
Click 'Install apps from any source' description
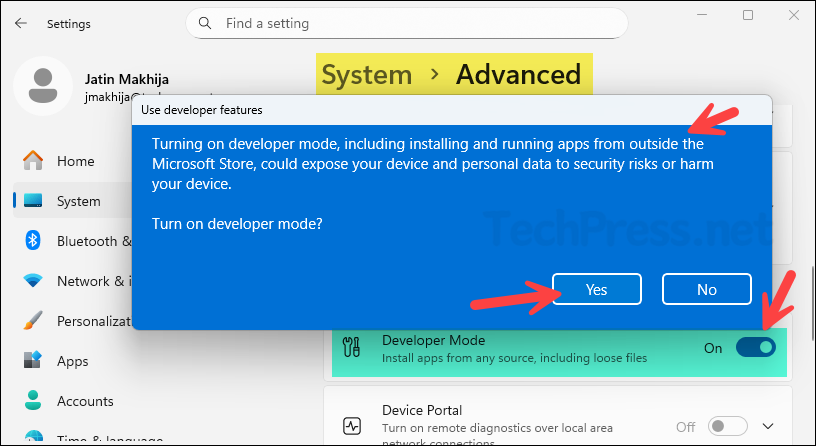click(x=514, y=358)
